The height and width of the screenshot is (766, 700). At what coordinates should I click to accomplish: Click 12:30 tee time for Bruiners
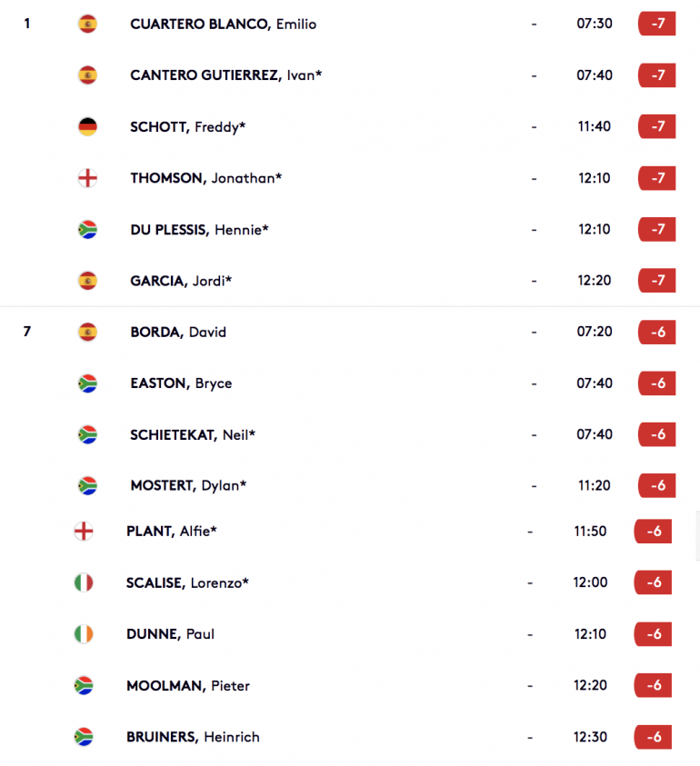(591, 737)
